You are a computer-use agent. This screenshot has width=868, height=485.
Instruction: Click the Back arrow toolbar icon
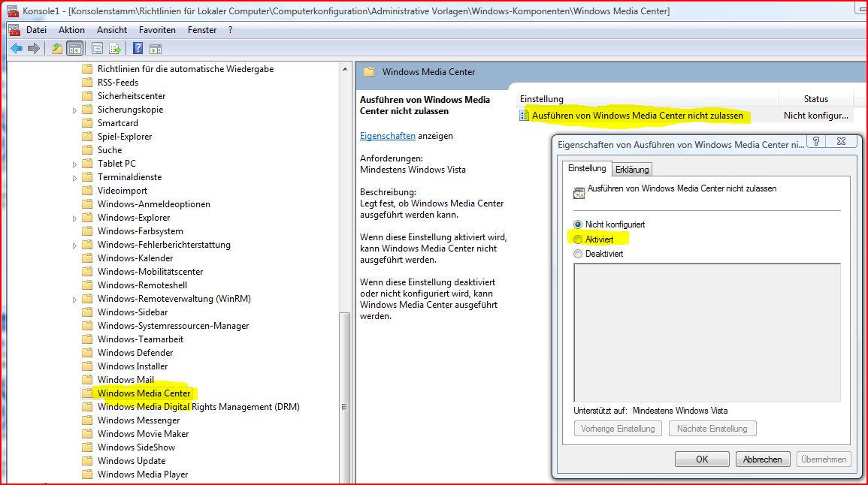coord(17,49)
